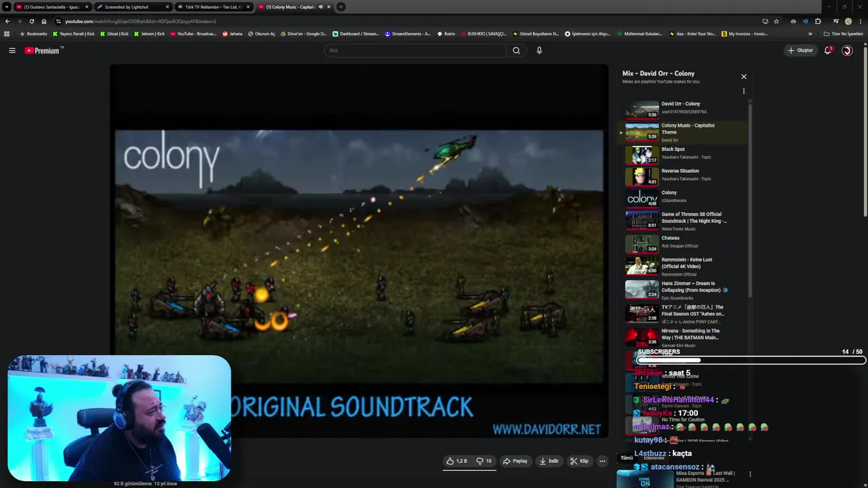The image size is (868, 488).
Task: Play Black Spot by Yasuharu Takanashi
Action: (x=685, y=154)
